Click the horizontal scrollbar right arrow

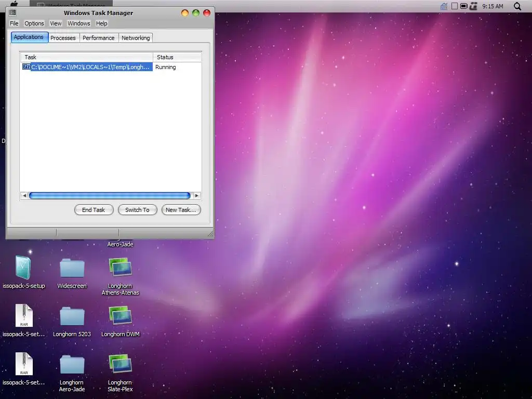point(196,195)
